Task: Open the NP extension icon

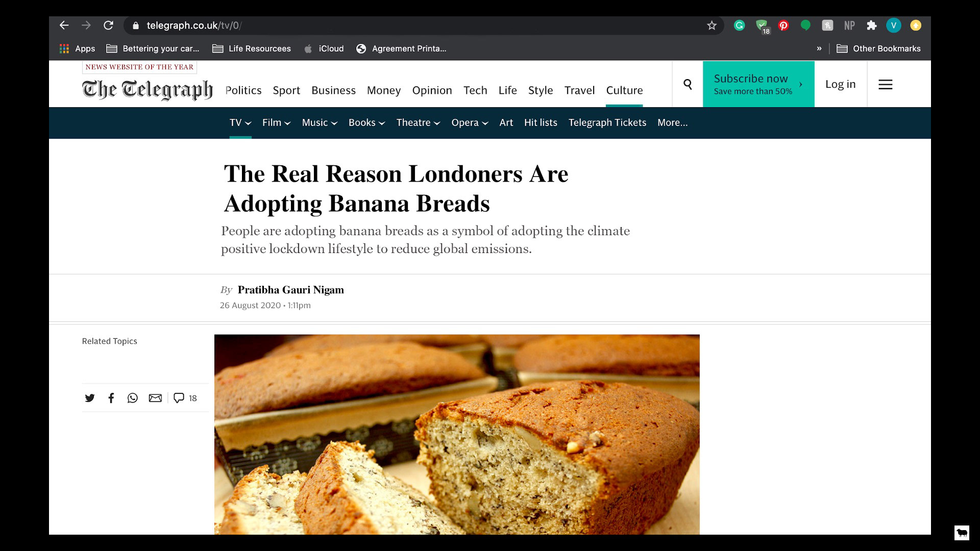Action: click(x=849, y=25)
